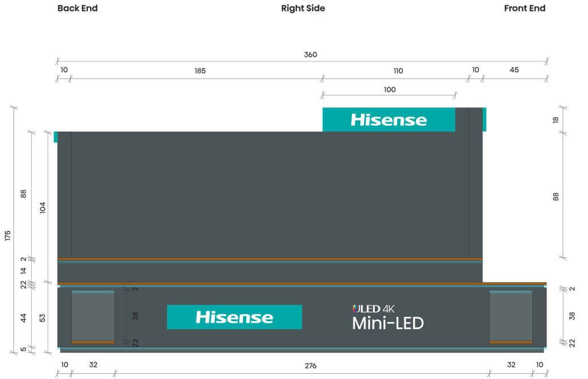Click the Hisense banner on the lower panel
Screen dimensions: 588x379
(x=234, y=317)
